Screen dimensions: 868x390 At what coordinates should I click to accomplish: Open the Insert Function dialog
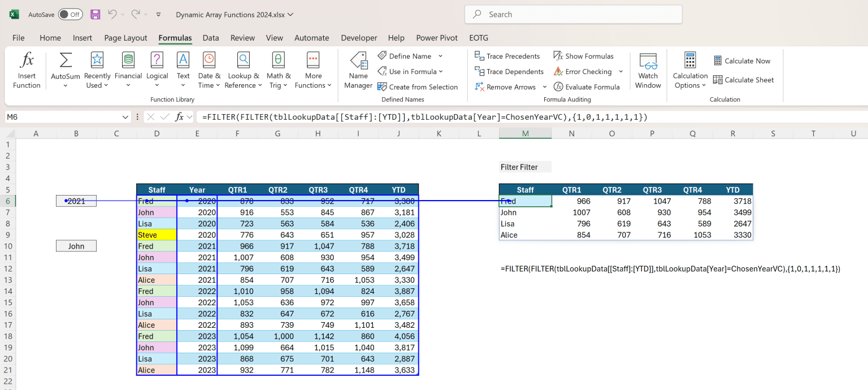[x=27, y=69]
